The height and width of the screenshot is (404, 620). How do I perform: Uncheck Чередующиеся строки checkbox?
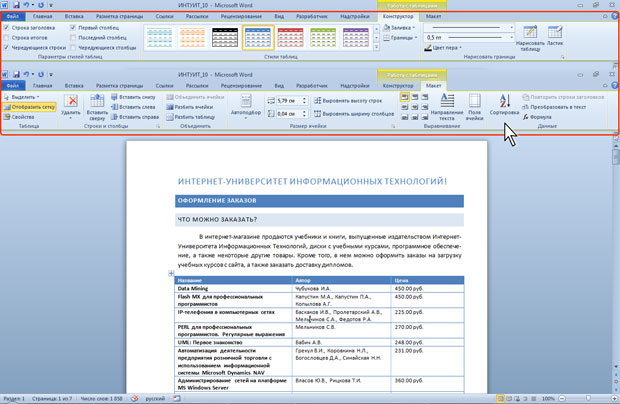(x=7, y=47)
